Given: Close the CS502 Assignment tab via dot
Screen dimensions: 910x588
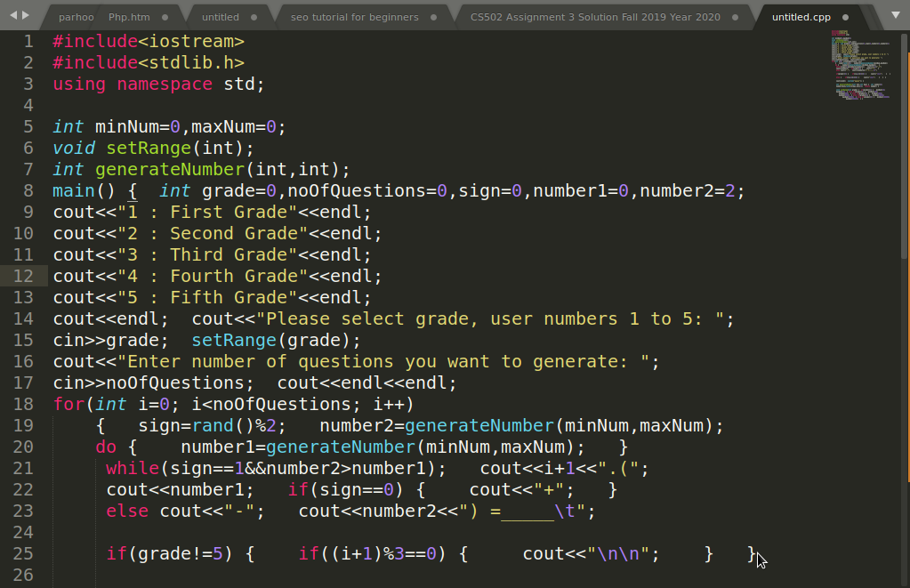Looking at the screenshot, I should (x=736, y=18).
